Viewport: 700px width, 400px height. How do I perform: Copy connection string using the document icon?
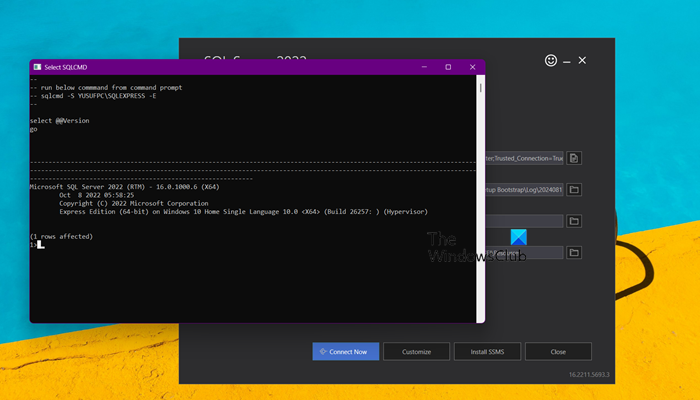574,158
